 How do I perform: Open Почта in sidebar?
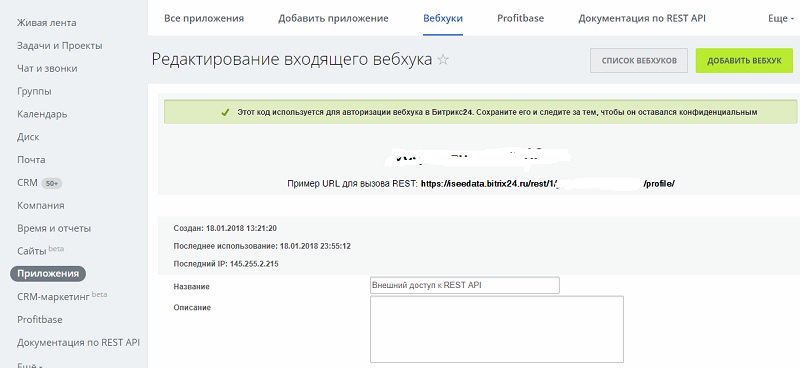31,160
